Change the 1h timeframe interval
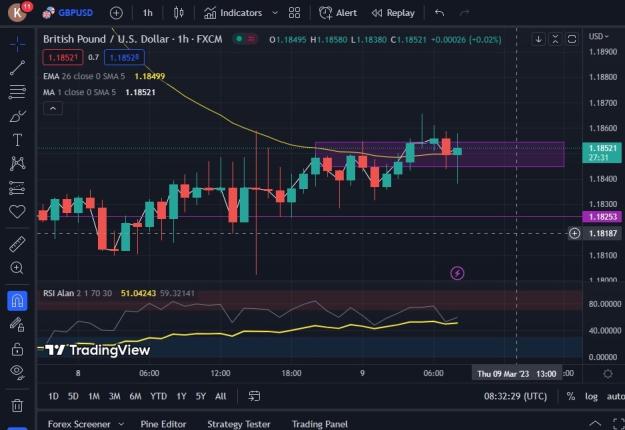Screen dimensions: 625x430 coord(147,13)
